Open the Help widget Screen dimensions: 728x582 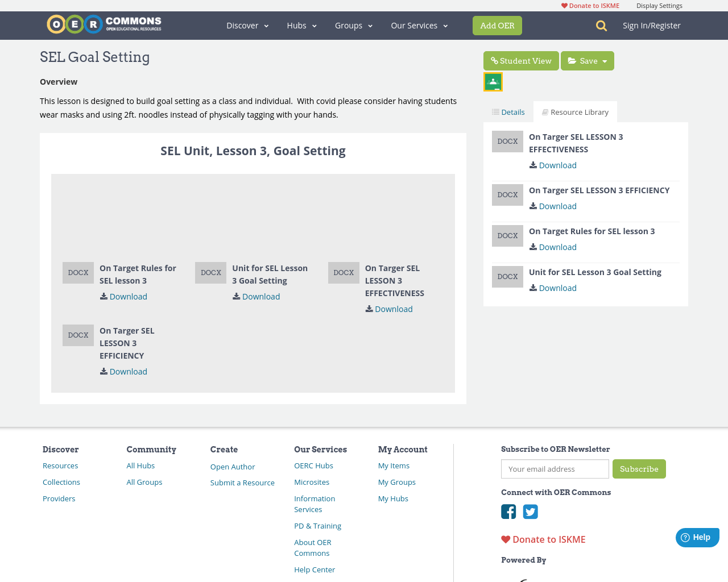pos(696,537)
